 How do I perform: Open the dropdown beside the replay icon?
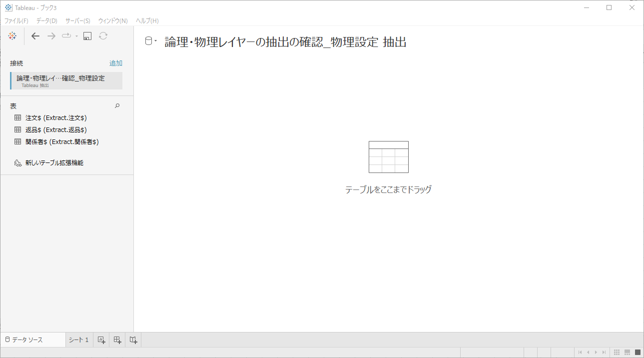coord(76,36)
